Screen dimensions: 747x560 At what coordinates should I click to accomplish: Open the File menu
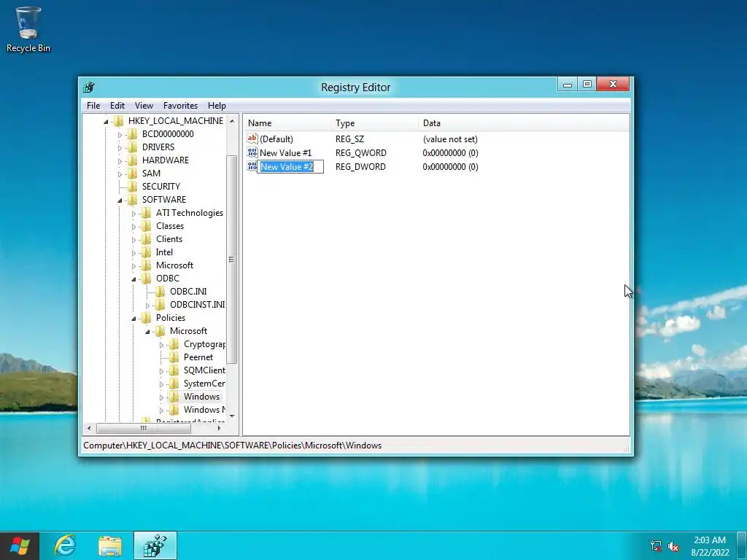(93, 106)
